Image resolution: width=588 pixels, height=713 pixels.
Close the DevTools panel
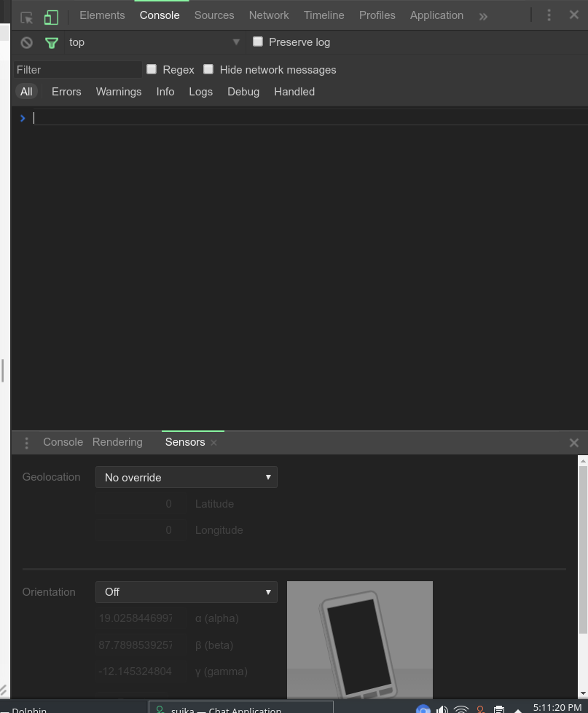coord(574,15)
